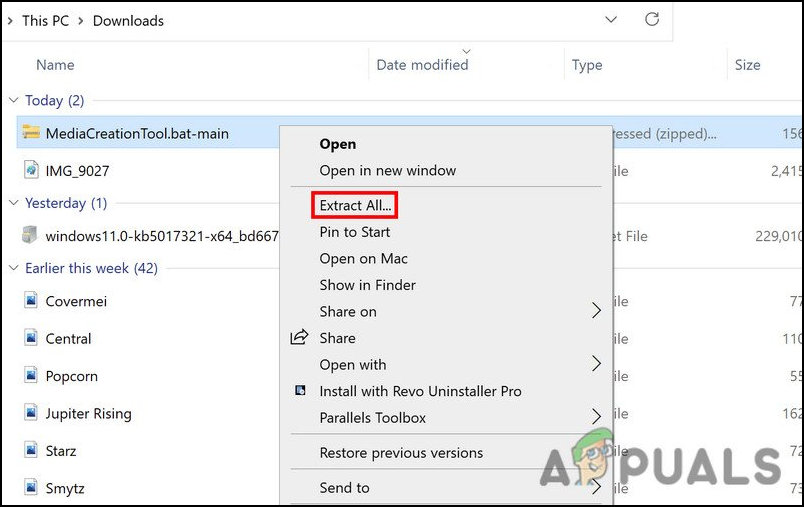Click the Revo Uninstaller Pro icon
The image size is (804, 507).
(x=299, y=391)
